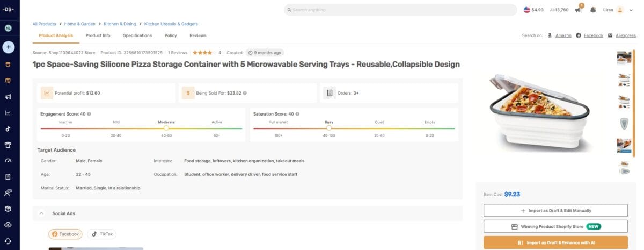
Task: Click the $4.93 balance amount
Action: coord(538,10)
